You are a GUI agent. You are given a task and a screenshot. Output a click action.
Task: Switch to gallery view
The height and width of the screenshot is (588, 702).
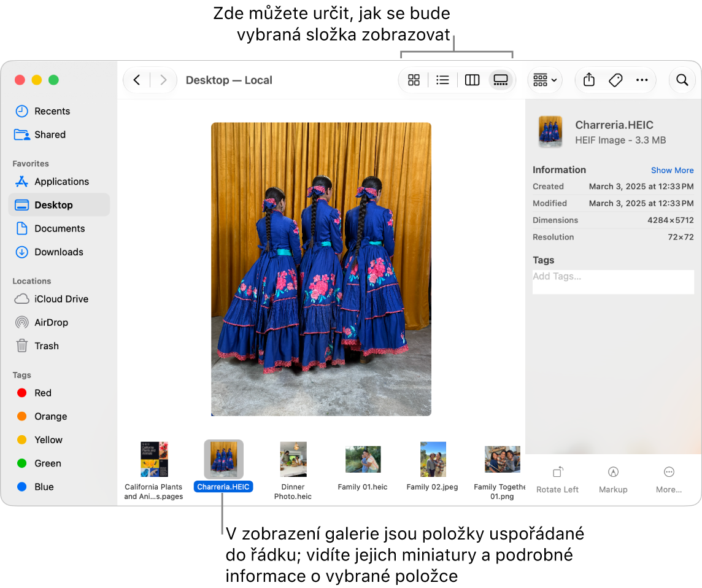(x=501, y=80)
